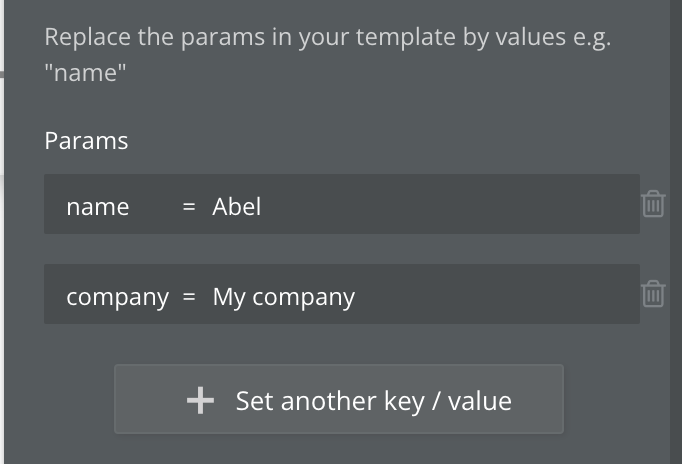Click the right edge panel scrollbar
Screen dimensions: 682x464
pos(676,232)
